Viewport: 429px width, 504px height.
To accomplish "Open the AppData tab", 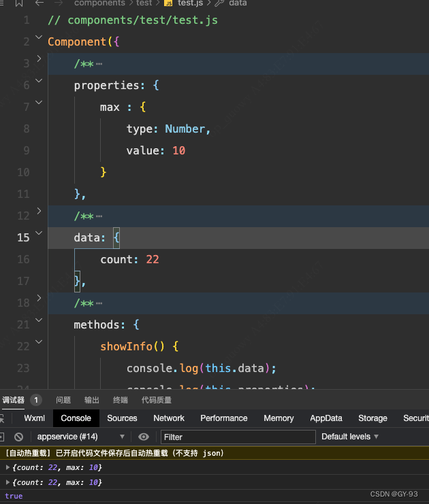I will coord(326,418).
